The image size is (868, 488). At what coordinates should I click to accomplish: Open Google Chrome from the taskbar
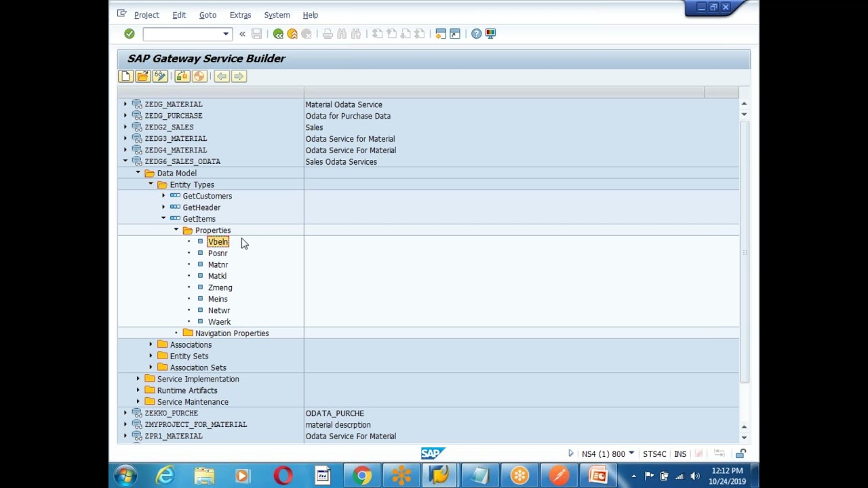[x=362, y=476]
